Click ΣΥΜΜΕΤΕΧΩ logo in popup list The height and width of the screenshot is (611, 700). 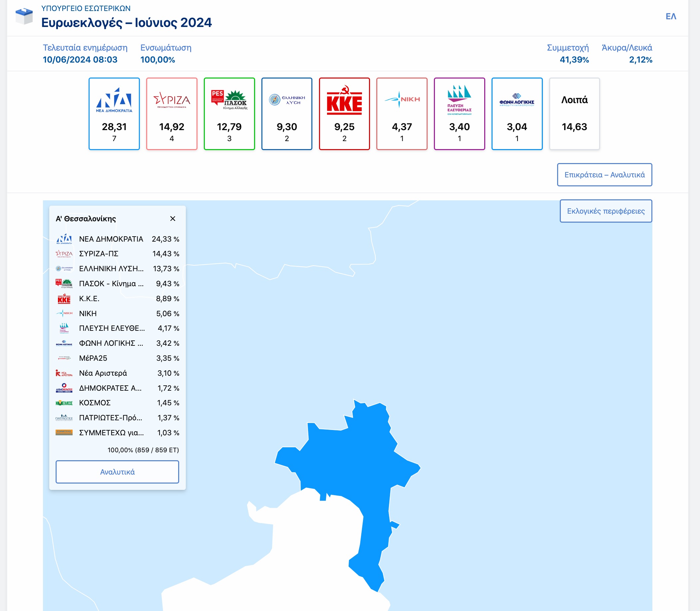click(x=64, y=433)
